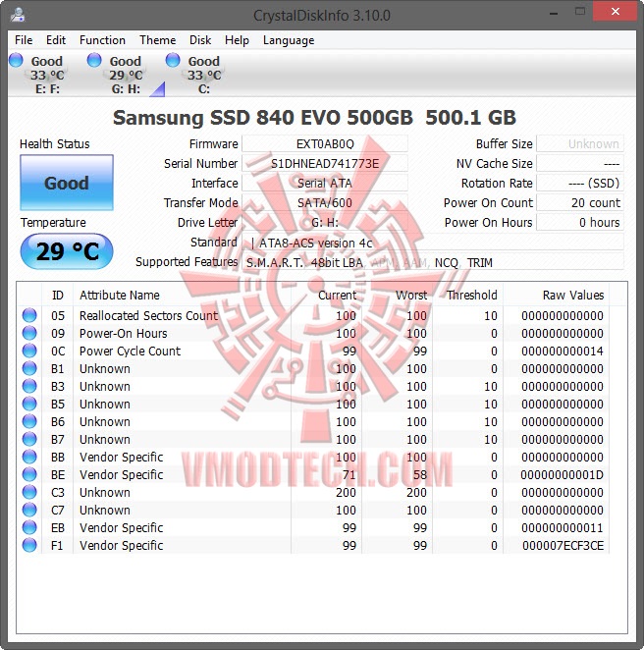Click the Power On Count field 20 count
The height and width of the screenshot is (650, 644).
tap(580, 202)
